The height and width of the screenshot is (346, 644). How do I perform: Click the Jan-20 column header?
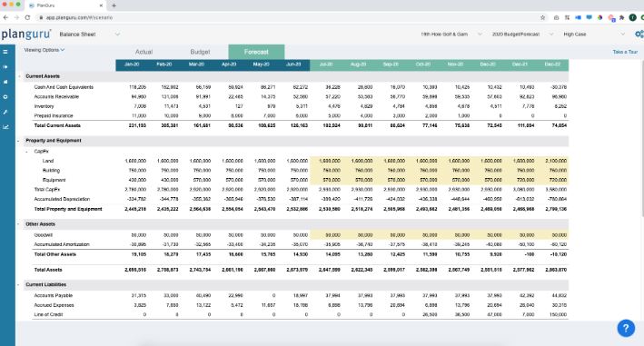[x=132, y=64]
